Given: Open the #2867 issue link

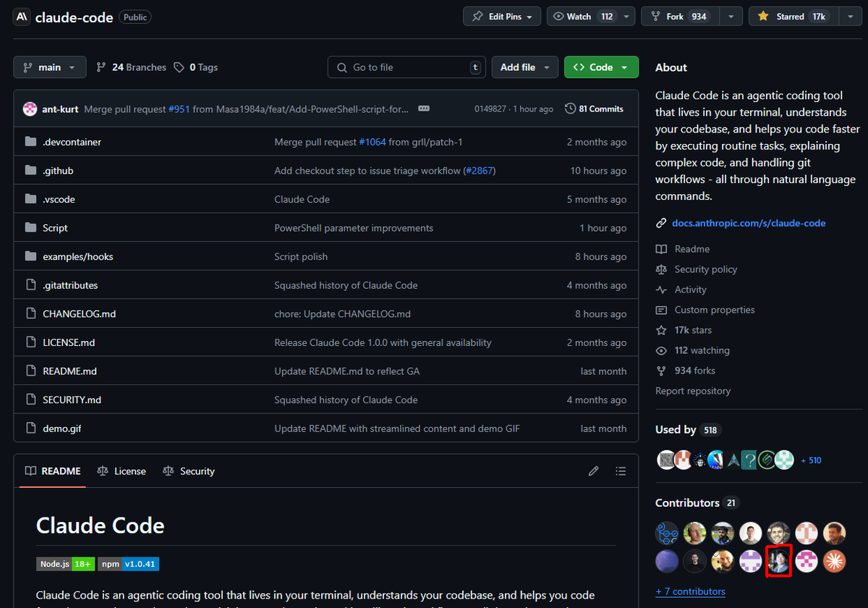Looking at the screenshot, I should pos(479,171).
